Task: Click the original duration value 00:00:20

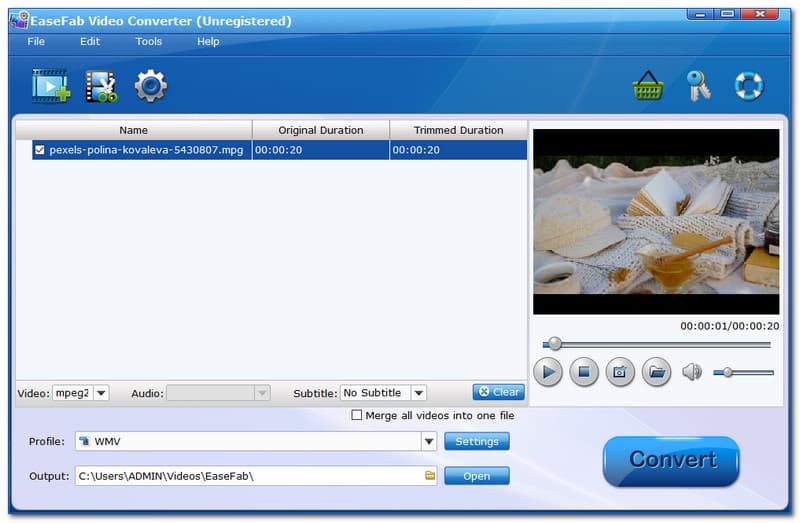Action: [279, 150]
